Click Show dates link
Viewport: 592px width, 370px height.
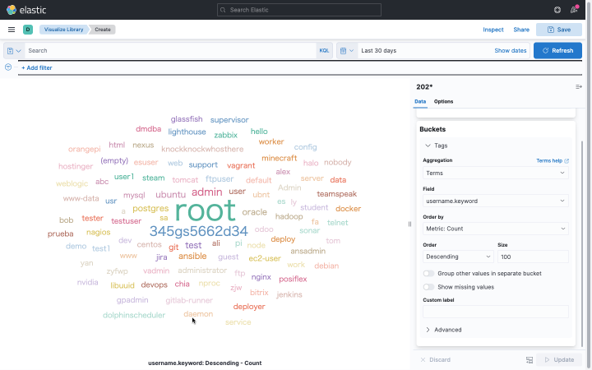click(x=510, y=51)
